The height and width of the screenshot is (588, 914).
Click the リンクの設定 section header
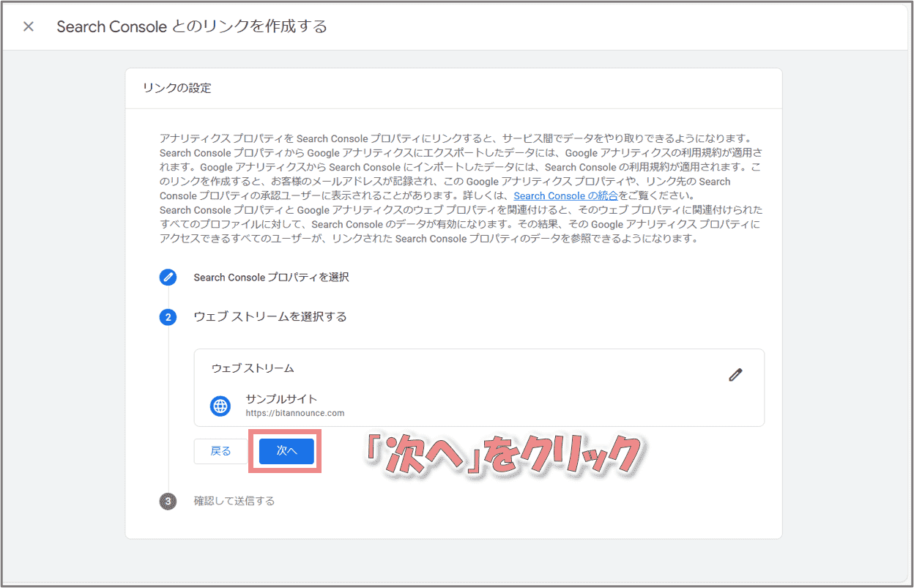(177, 89)
